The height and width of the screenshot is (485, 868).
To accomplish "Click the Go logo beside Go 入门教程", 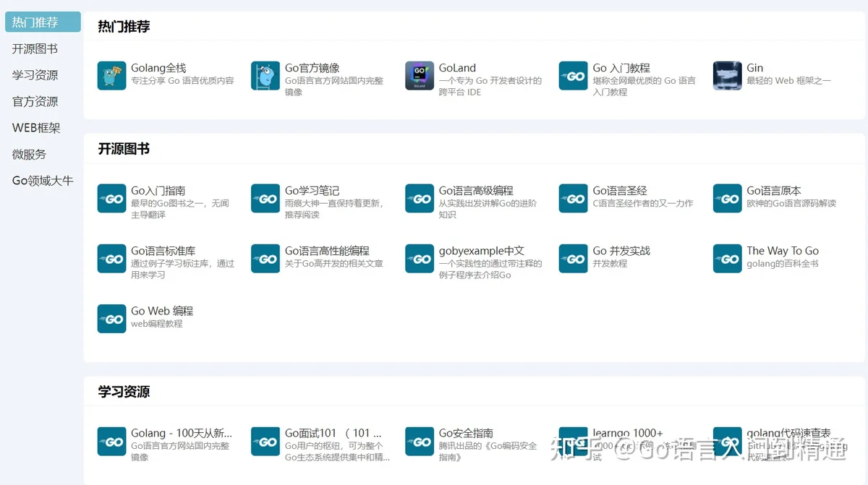I will tap(574, 76).
